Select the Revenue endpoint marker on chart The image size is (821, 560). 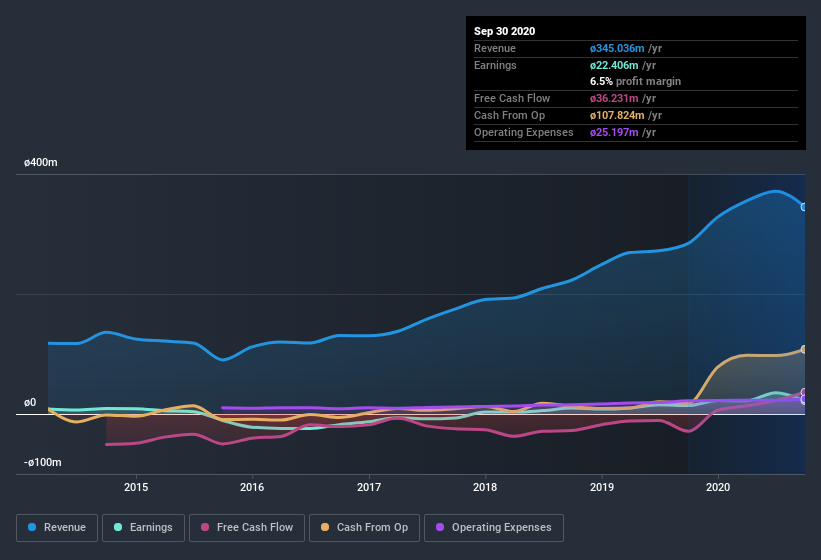click(804, 207)
